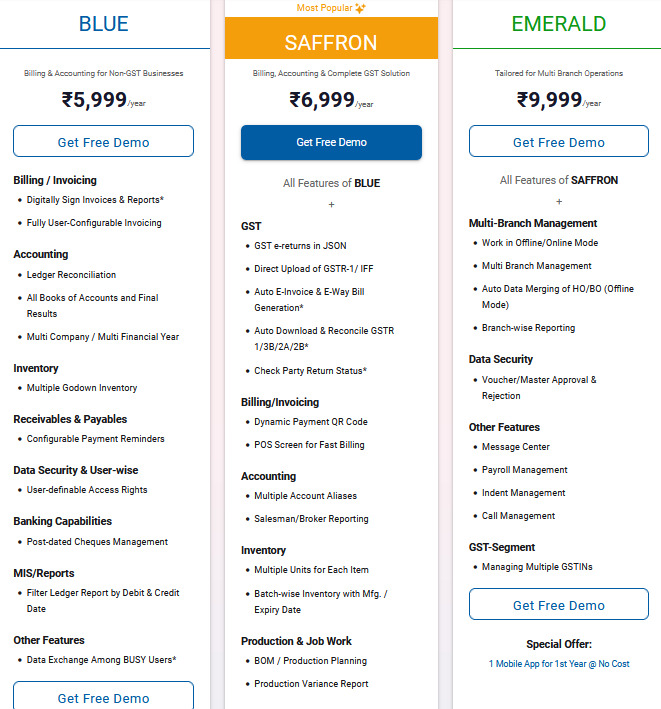Click 'Ledger Reconciliation' feature item
This screenshot has height=709, width=661.
[71, 275]
